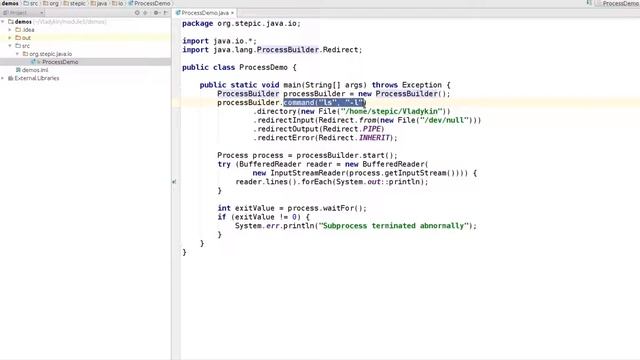
Task: Click the 'package org.stepic.java.io;' line
Action: pyautogui.click(x=241, y=24)
